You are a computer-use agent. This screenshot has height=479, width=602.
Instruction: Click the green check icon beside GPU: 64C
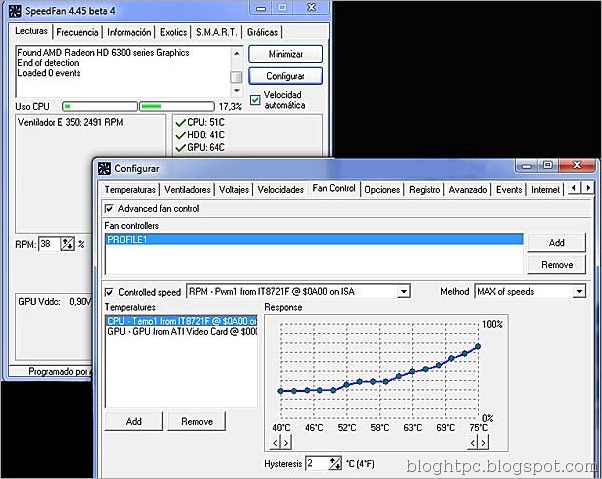coord(180,148)
